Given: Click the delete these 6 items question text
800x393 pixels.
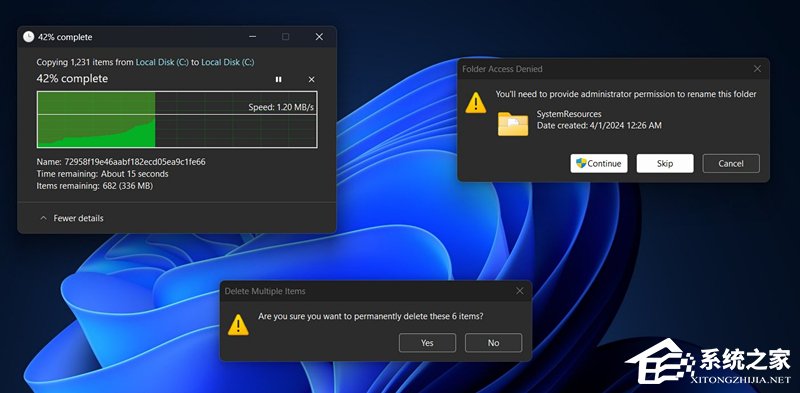Looking at the screenshot, I should pos(370,316).
